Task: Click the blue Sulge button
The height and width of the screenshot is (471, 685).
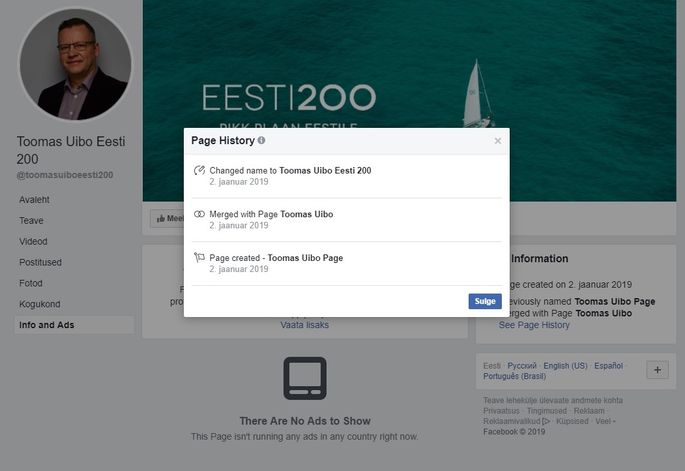Action: coord(485,301)
